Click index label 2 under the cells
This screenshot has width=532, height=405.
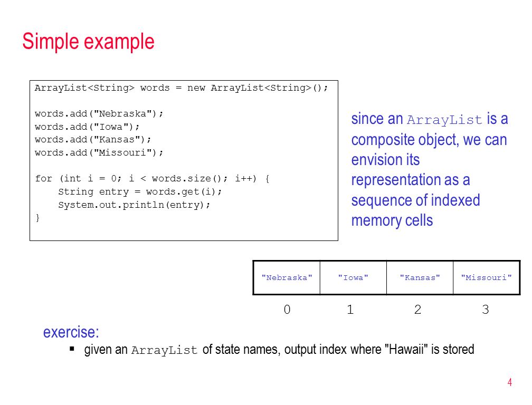pyautogui.click(x=417, y=310)
